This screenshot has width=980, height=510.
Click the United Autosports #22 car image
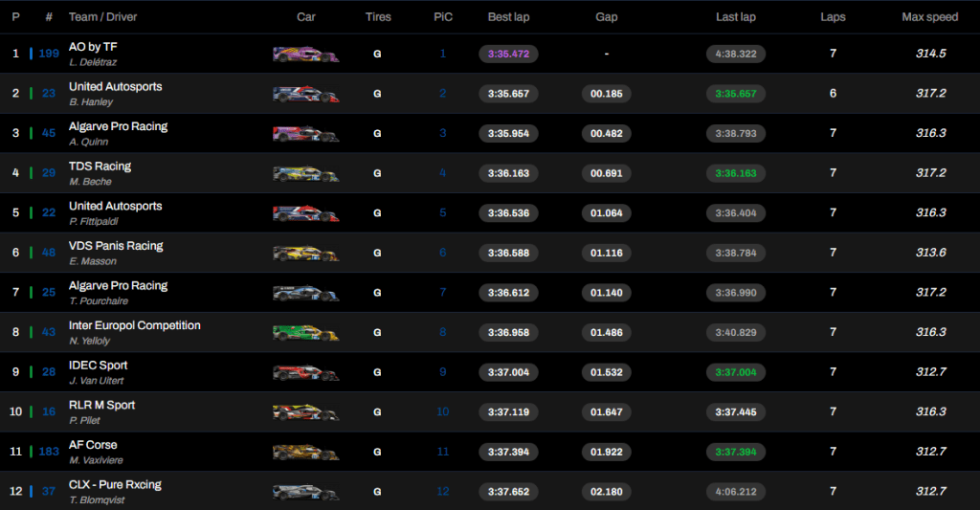[305, 213]
